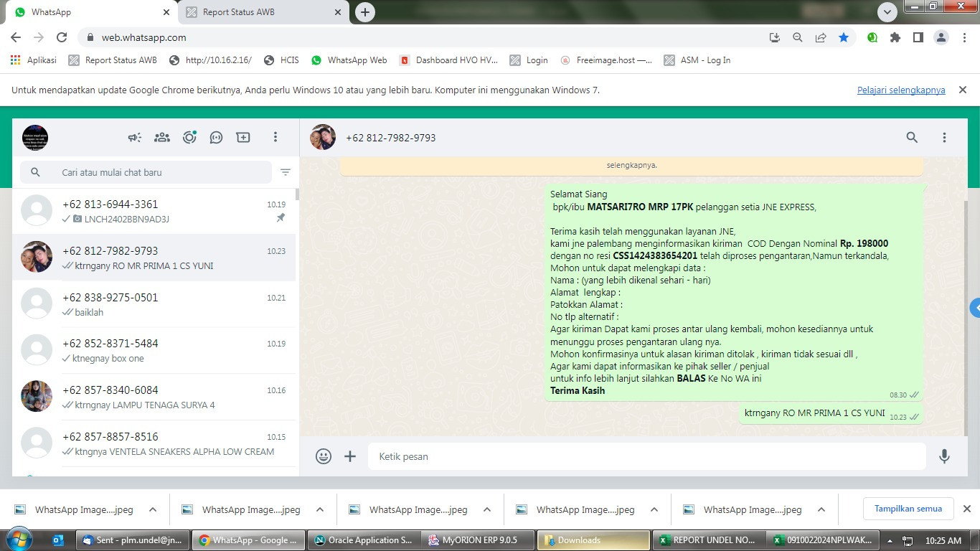Open the Dashboard HVO bookmark
This screenshot has height=551, width=980.
[x=448, y=60]
